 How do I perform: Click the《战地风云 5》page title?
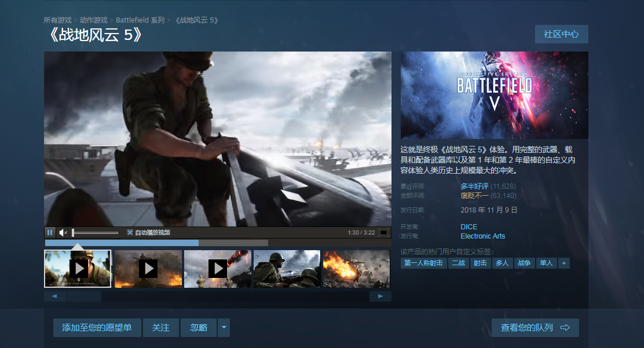pyautogui.click(x=96, y=35)
